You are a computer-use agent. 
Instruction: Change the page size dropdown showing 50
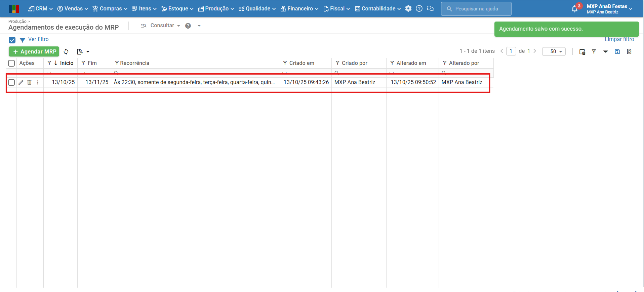coord(554,51)
